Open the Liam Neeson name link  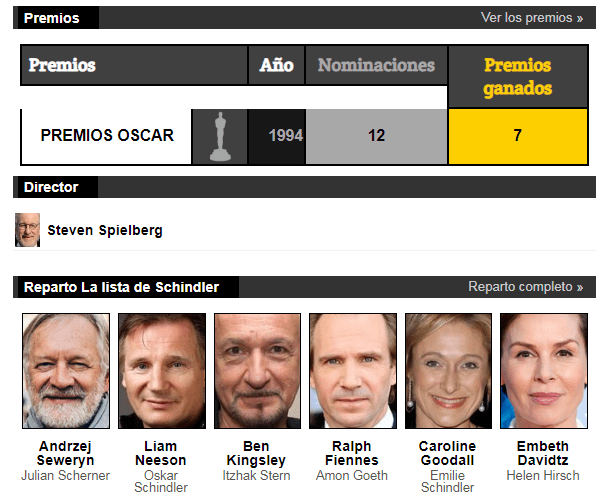(x=161, y=453)
